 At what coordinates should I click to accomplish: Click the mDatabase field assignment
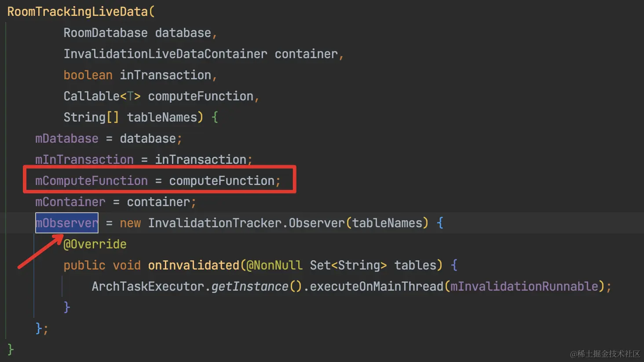point(108,138)
